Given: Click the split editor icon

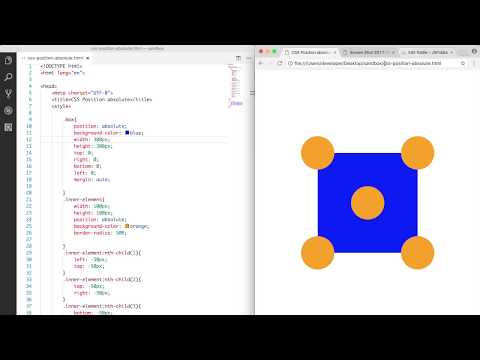Looking at the screenshot, I should pos(238,58).
